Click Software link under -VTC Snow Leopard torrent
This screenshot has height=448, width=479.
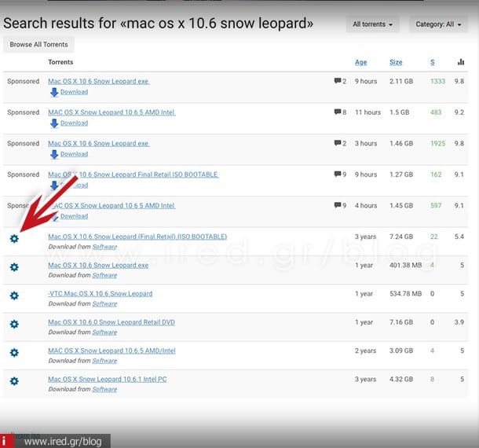coord(104,303)
